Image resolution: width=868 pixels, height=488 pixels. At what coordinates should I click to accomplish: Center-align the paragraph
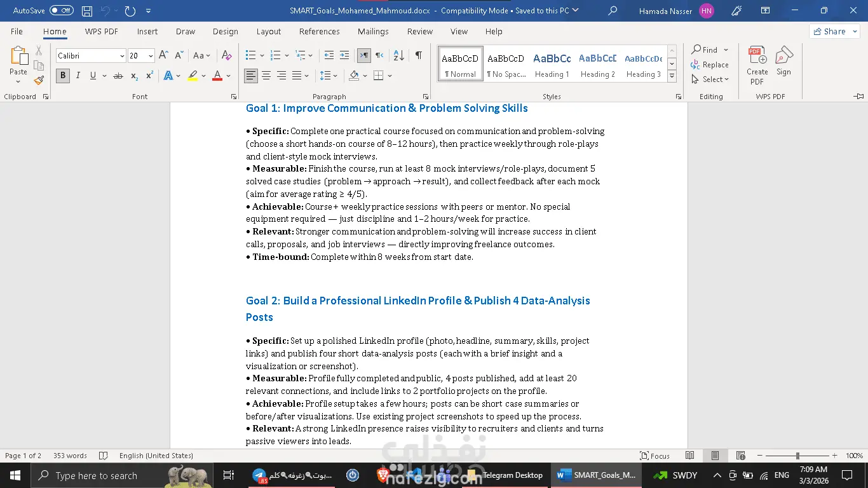[266, 76]
